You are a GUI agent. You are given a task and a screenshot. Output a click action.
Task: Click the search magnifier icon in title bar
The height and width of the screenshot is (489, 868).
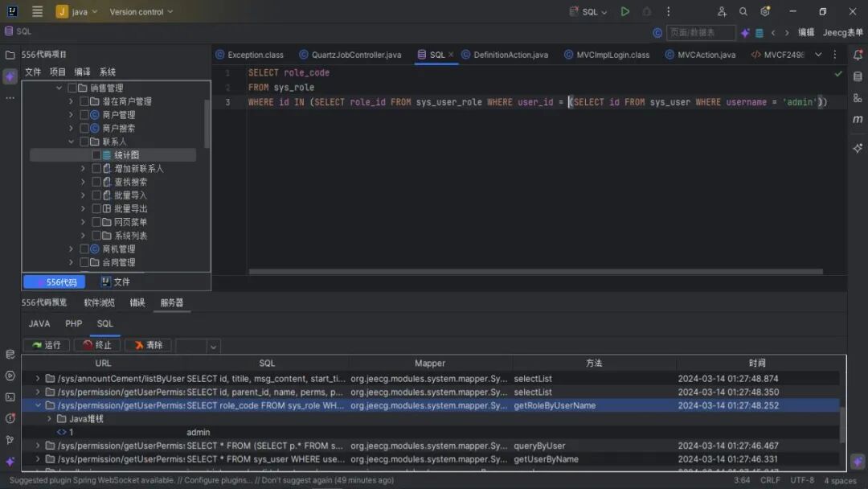(x=743, y=12)
